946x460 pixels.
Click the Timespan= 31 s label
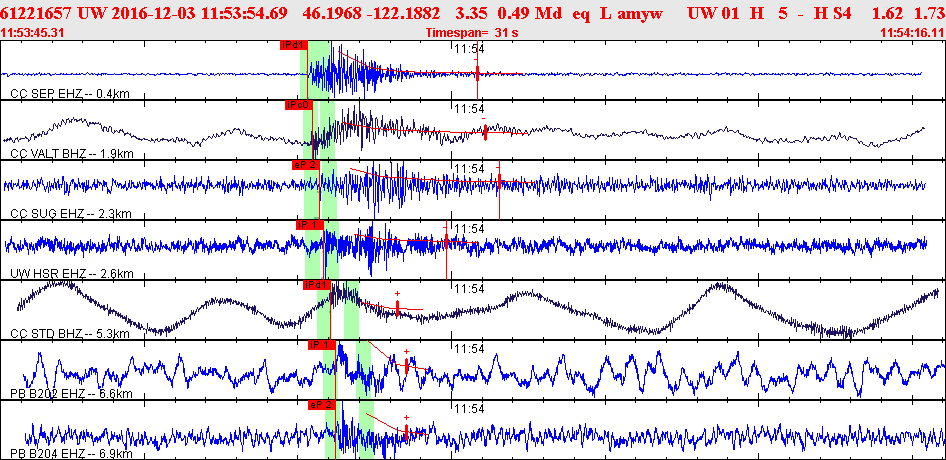pos(472,33)
